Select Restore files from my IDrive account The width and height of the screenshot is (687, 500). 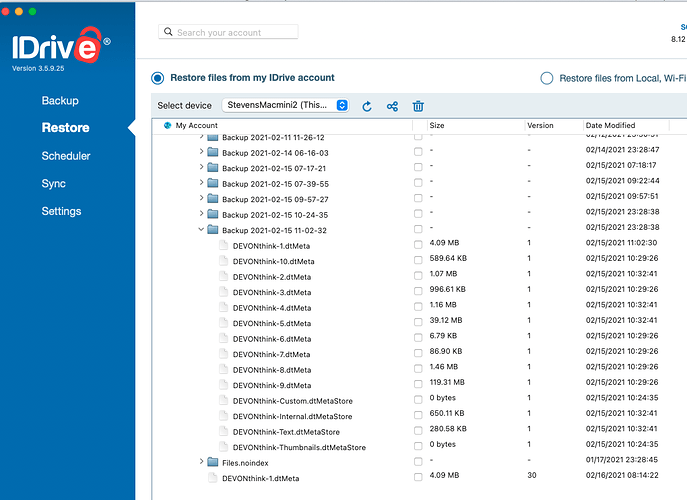[158, 78]
